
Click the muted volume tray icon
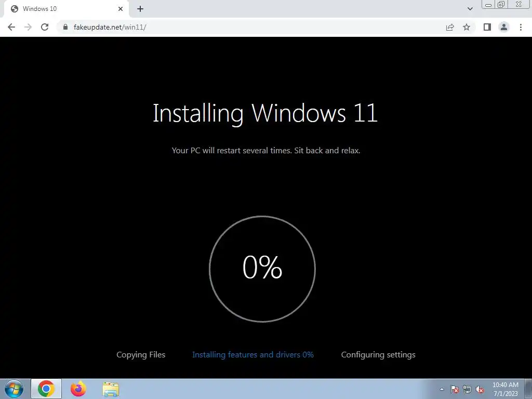tap(480, 389)
